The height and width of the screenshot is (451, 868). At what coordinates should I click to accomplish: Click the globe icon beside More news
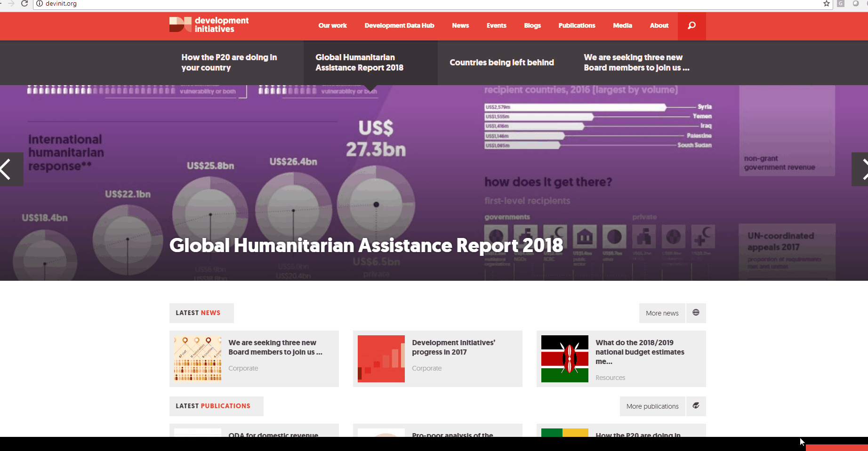tap(696, 313)
